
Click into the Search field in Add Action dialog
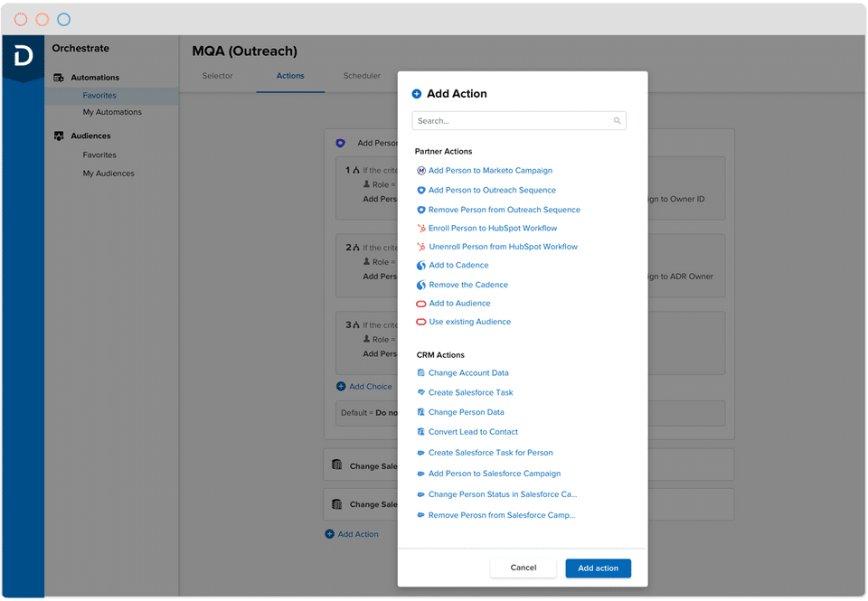click(519, 120)
